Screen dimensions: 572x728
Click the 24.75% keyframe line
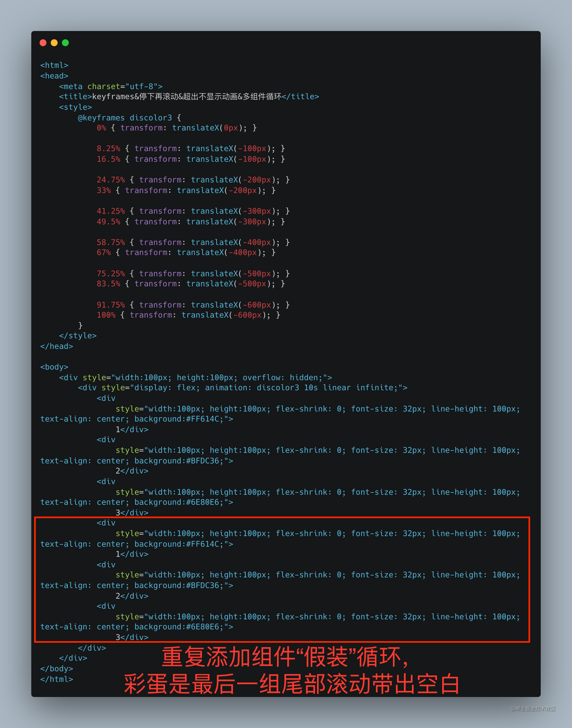(193, 180)
